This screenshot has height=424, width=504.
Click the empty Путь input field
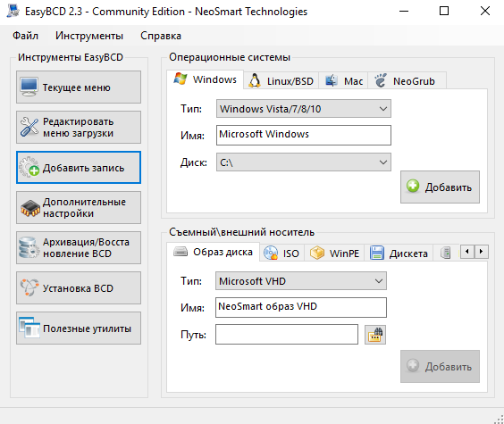tap(287, 335)
